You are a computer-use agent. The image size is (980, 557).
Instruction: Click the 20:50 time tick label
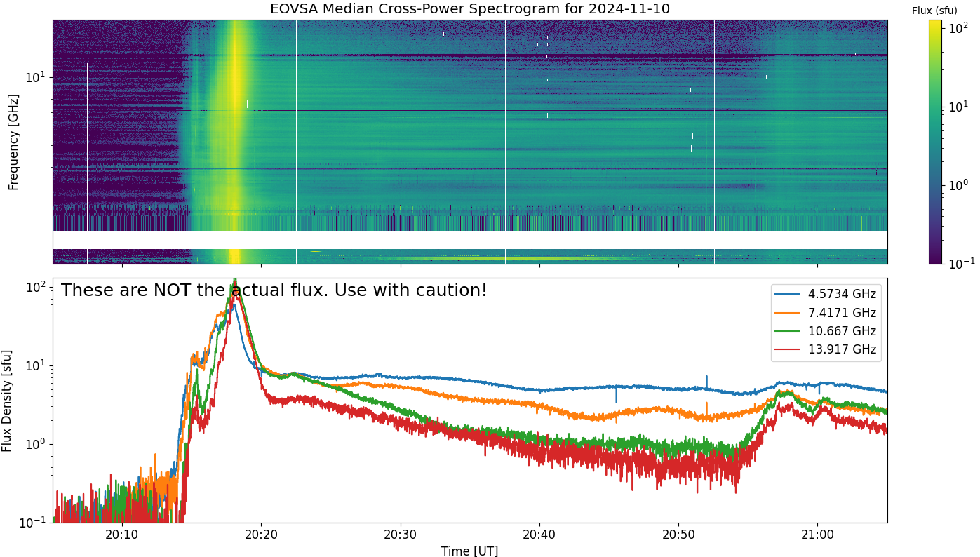678,535
